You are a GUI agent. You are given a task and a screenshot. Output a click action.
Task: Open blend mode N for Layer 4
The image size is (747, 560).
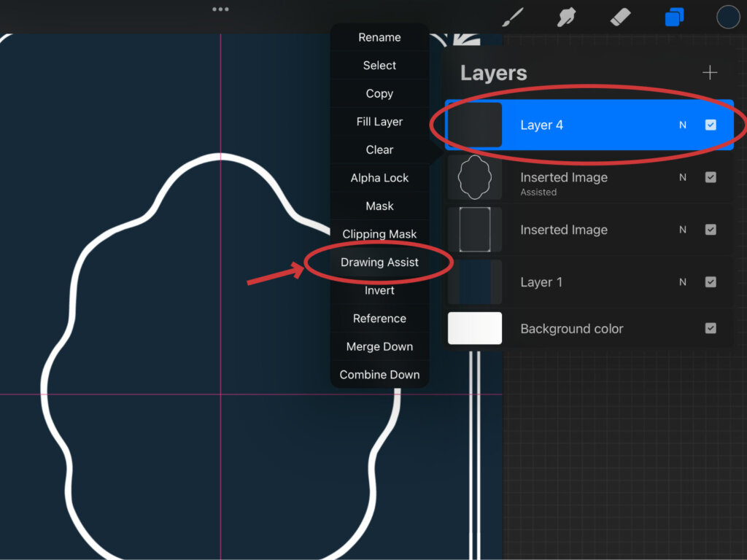tap(683, 125)
